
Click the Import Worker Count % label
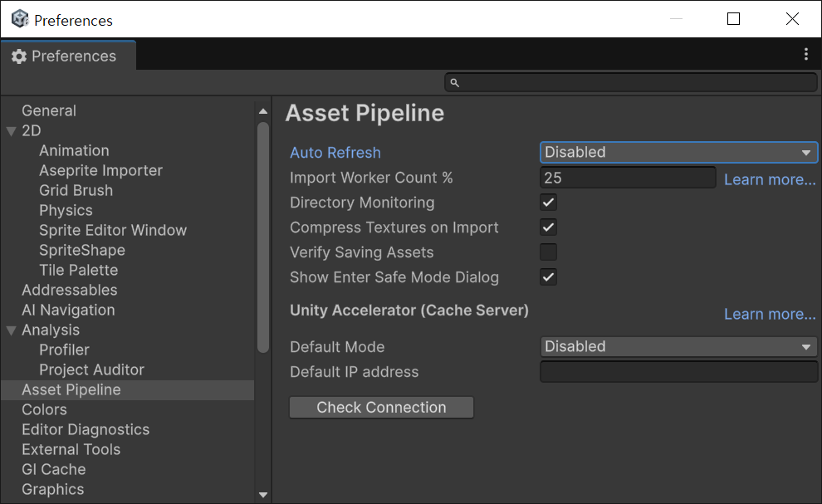[x=371, y=178]
